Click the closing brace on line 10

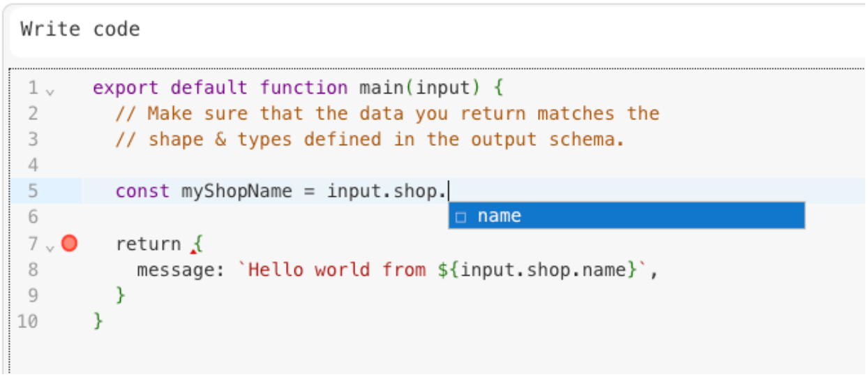tap(98, 322)
